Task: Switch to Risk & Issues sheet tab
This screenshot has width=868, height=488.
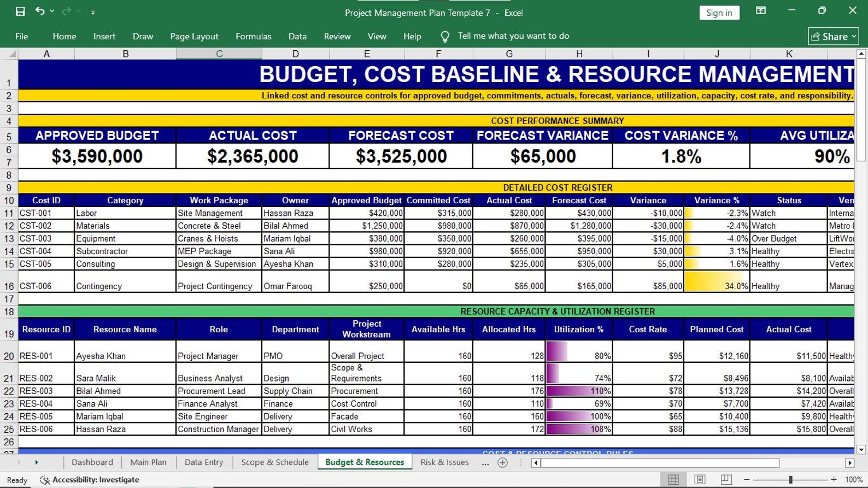Action: [x=444, y=462]
